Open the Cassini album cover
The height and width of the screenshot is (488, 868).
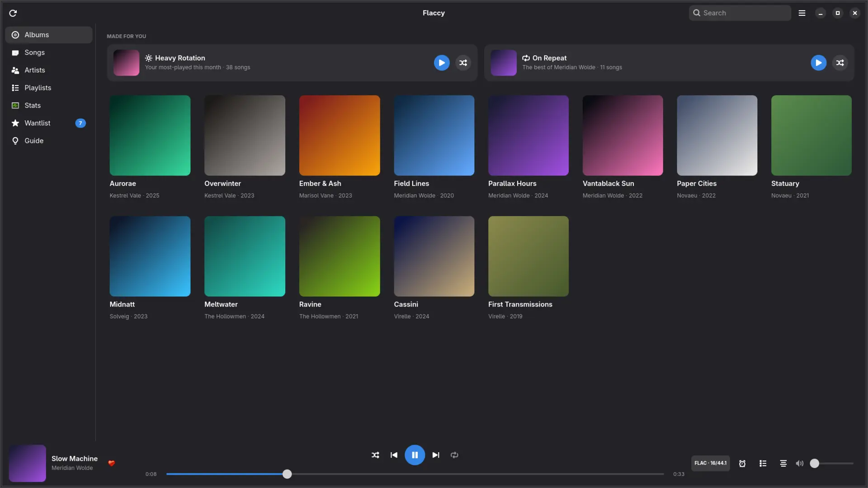click(434, 256)
